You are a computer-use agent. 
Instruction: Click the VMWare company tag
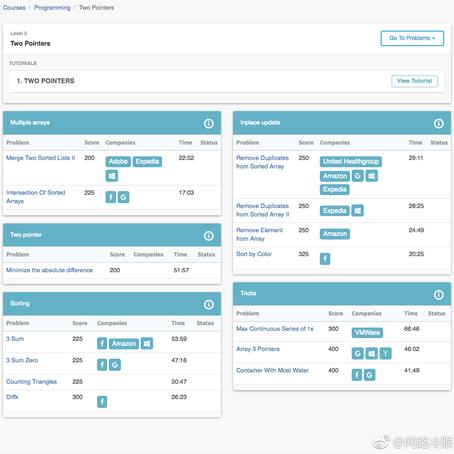coord(367,333)
